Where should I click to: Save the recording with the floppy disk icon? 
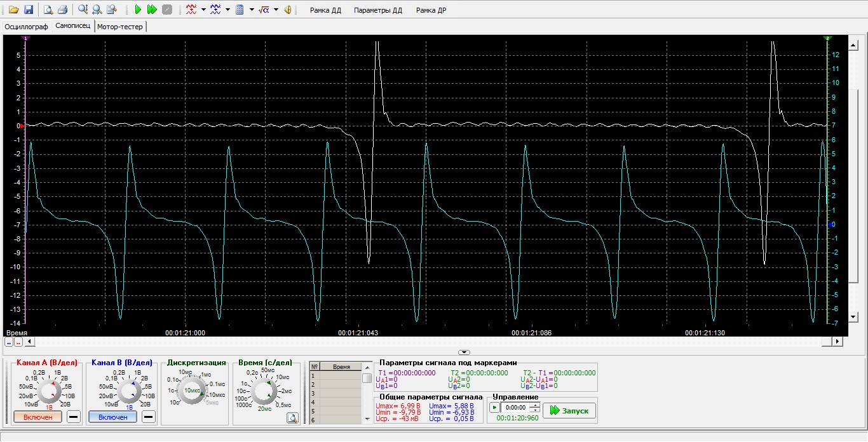29,10
